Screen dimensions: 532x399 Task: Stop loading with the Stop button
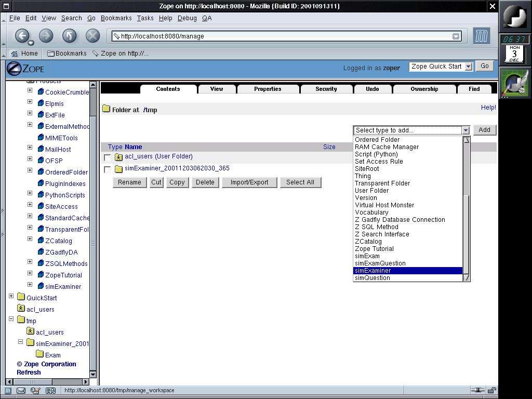(x=92, y=36)
